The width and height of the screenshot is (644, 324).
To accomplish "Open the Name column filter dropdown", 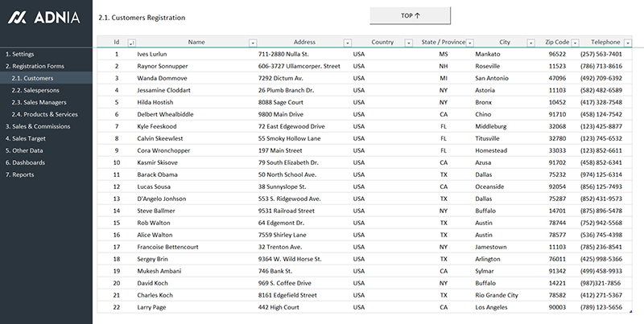I will (x=253, y=43).
